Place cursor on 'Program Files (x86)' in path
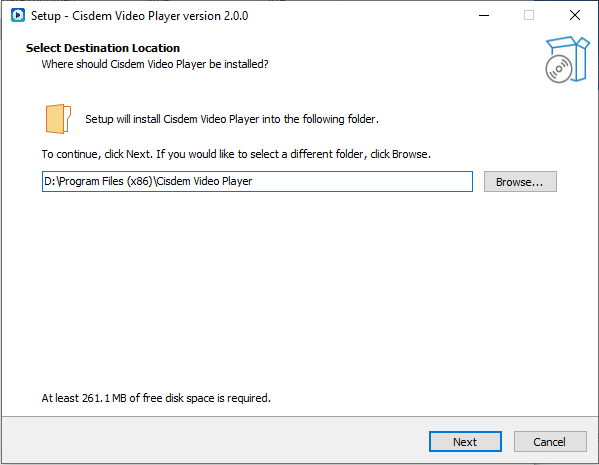 coord(106,181)
